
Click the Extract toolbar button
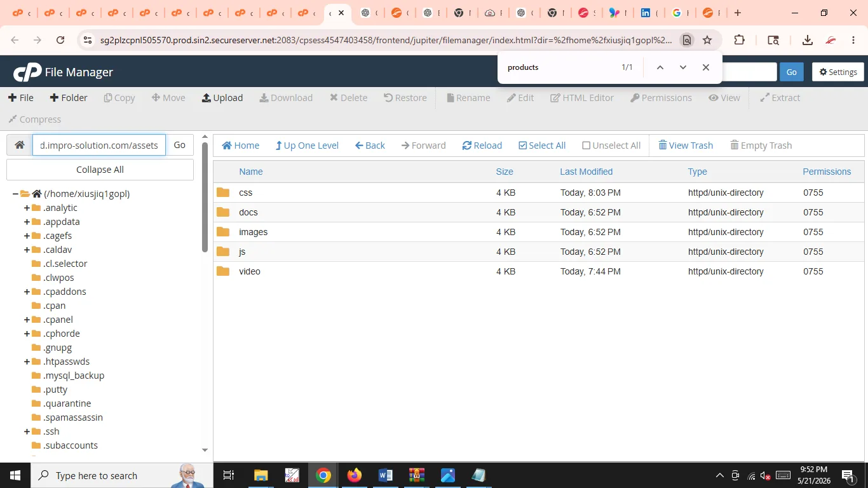click(780, 98)
